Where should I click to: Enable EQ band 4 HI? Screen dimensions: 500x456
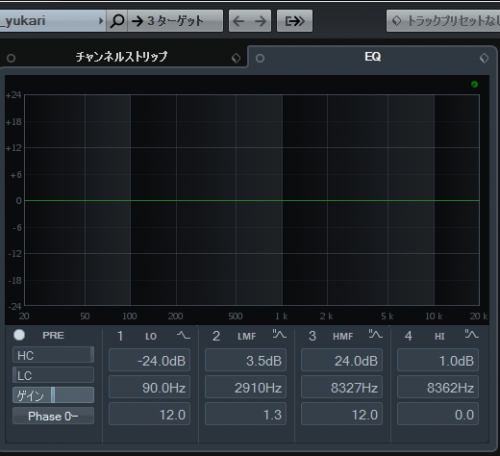(408, 336)
